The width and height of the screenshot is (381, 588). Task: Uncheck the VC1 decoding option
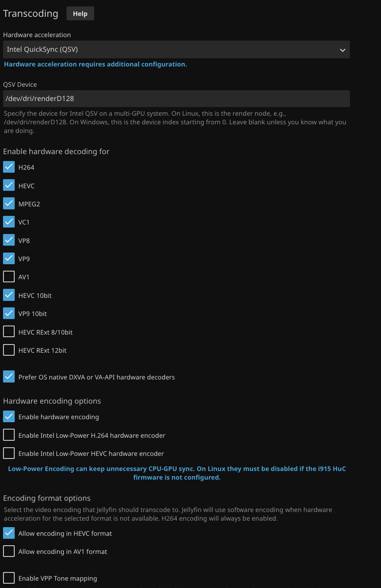pyautogui.click(x=9, y=222)
